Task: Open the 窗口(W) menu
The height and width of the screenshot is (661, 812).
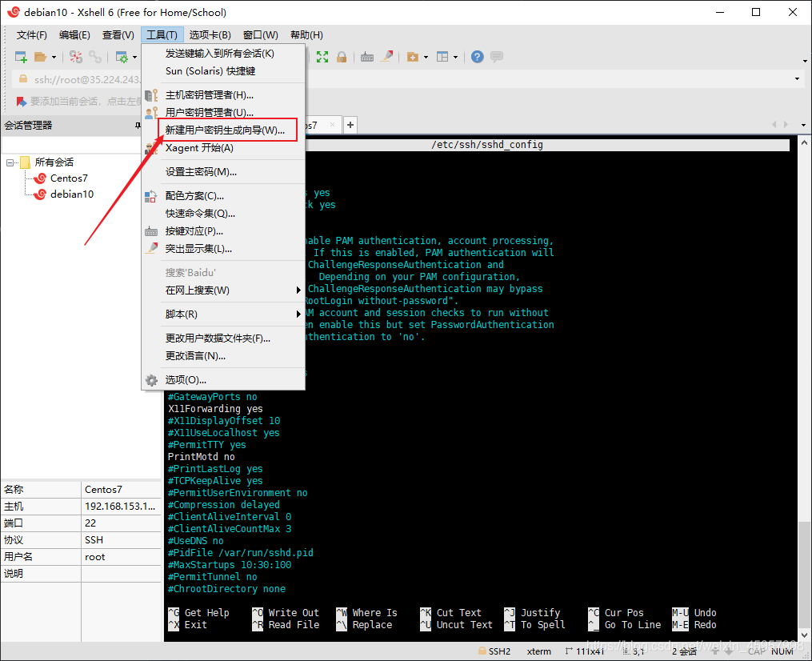Action: tap(261, 34)
